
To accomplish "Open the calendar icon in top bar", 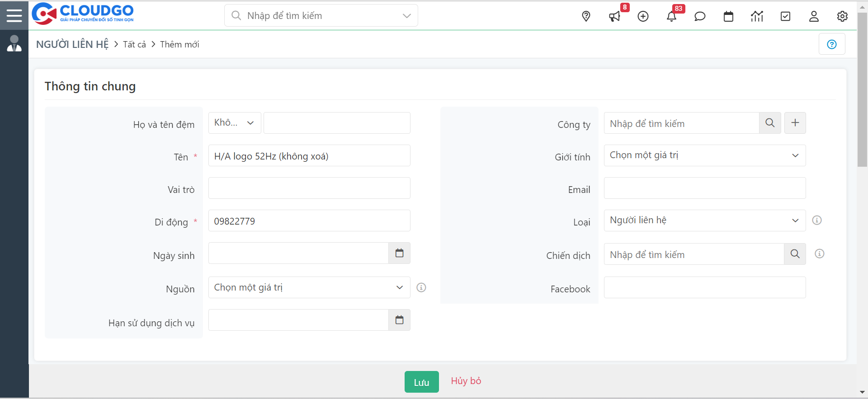I will click(728, 16).
